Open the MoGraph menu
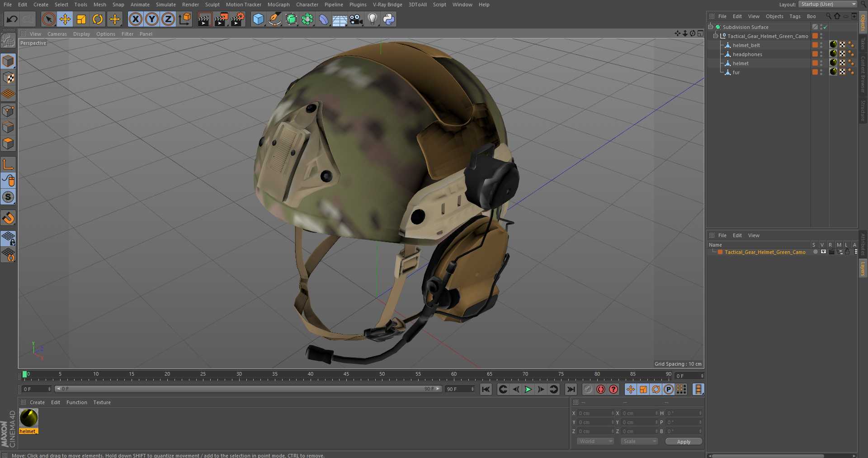 click(x=278, y=5)
